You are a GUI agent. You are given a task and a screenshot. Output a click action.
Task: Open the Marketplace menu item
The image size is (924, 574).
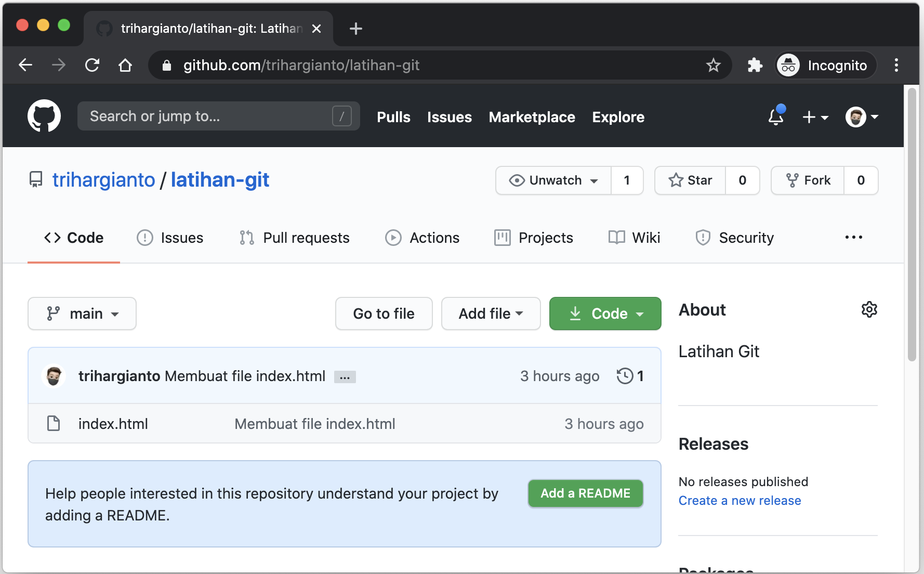(532, 117)
